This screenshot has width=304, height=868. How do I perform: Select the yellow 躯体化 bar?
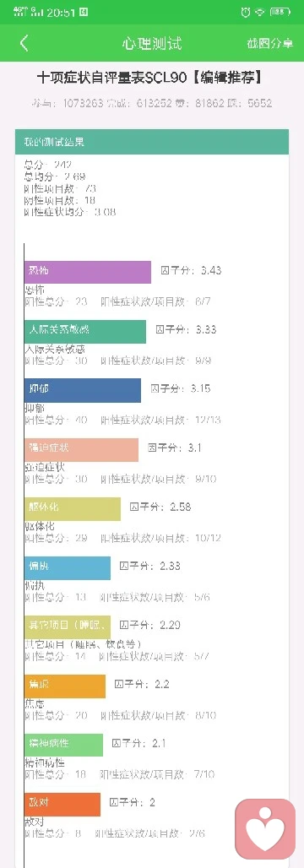point(73,508)
